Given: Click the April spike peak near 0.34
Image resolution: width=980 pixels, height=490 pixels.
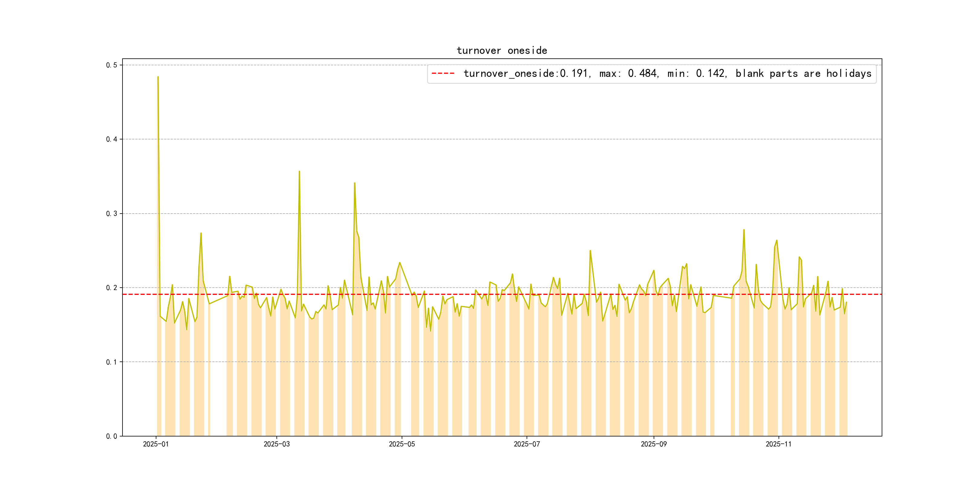Looking at the screenshot, I should pyautogui.click(x=354, y=183).
